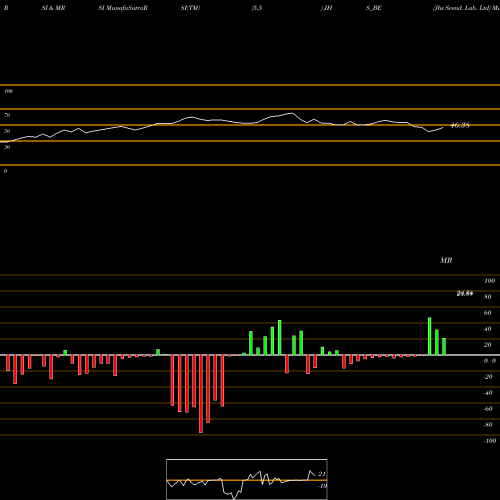Click the -100 label on the MR axis
This screenshot has height=500, width=500.
[490, 441]
